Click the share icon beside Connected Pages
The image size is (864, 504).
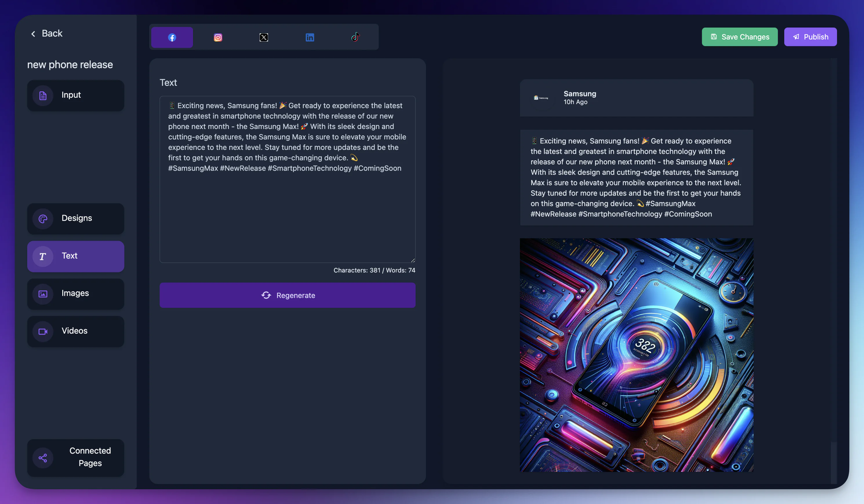click(43, 458)
